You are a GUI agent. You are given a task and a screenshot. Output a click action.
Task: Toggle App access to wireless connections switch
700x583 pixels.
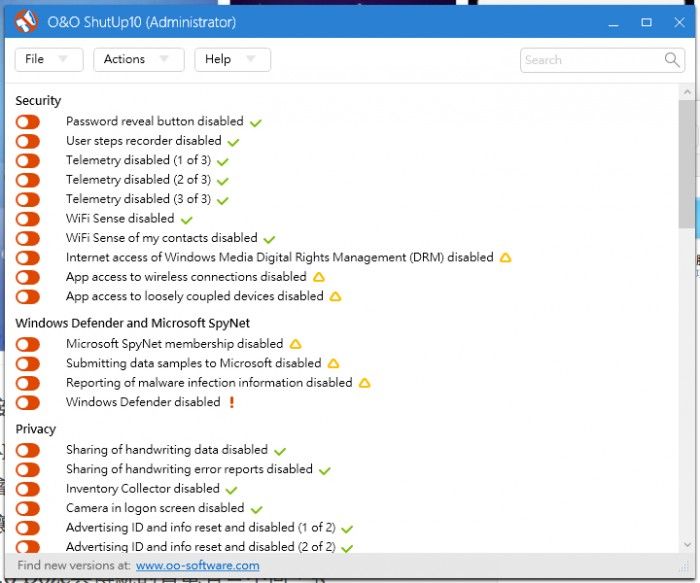(28, 277)
